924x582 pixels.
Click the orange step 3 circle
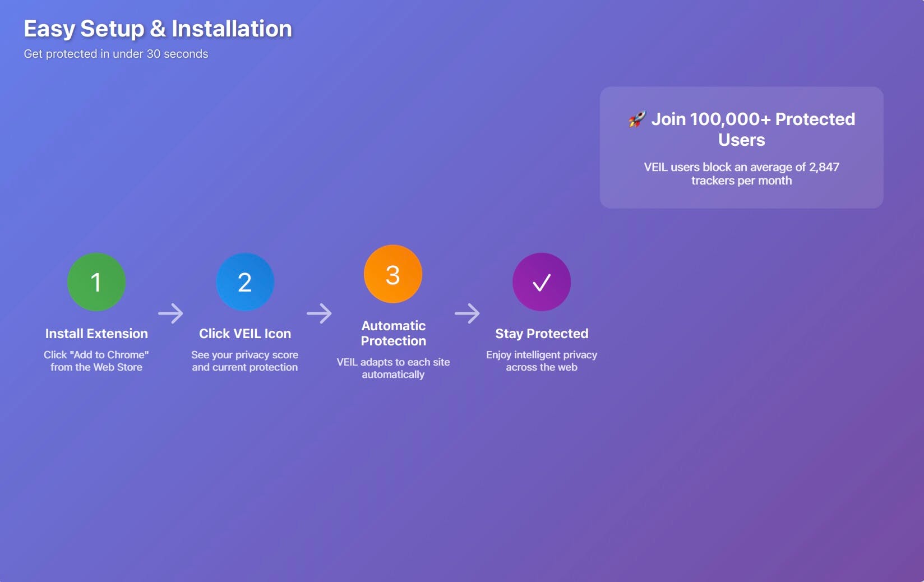(x=393, y=274)
